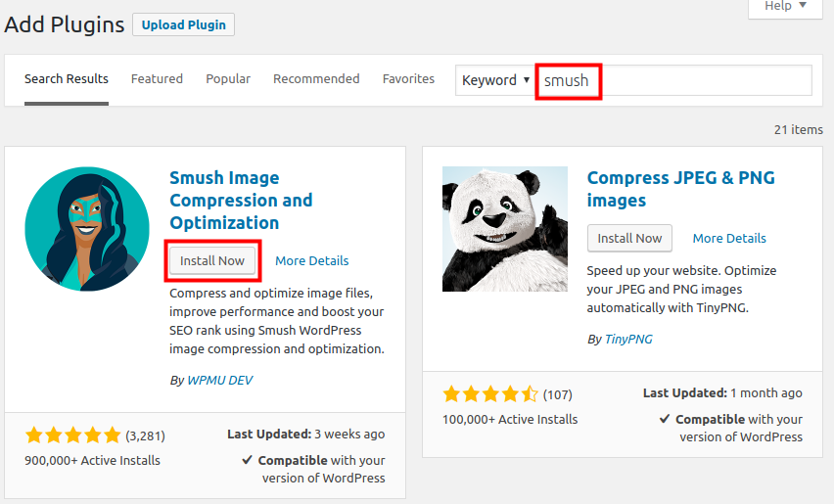Open More Details for Compress JPEG & PNG

click(x=729, y=238)
